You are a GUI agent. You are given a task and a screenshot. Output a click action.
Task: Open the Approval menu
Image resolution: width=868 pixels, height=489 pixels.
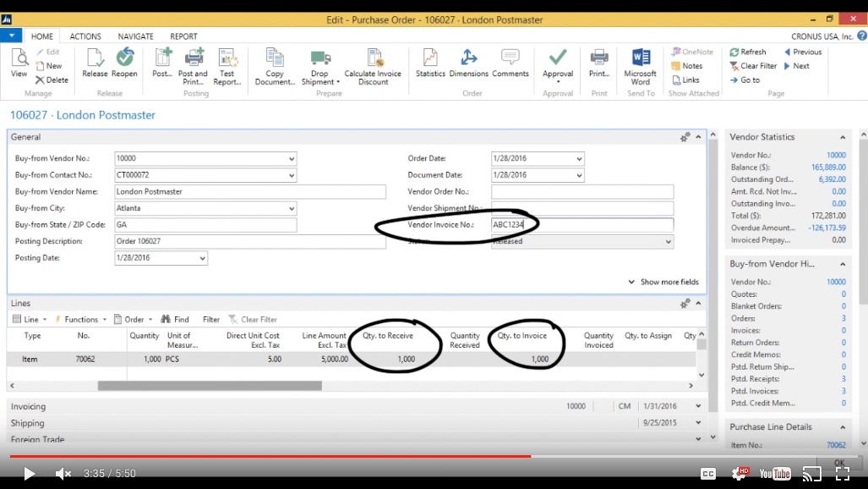click(x=558, y=66)
